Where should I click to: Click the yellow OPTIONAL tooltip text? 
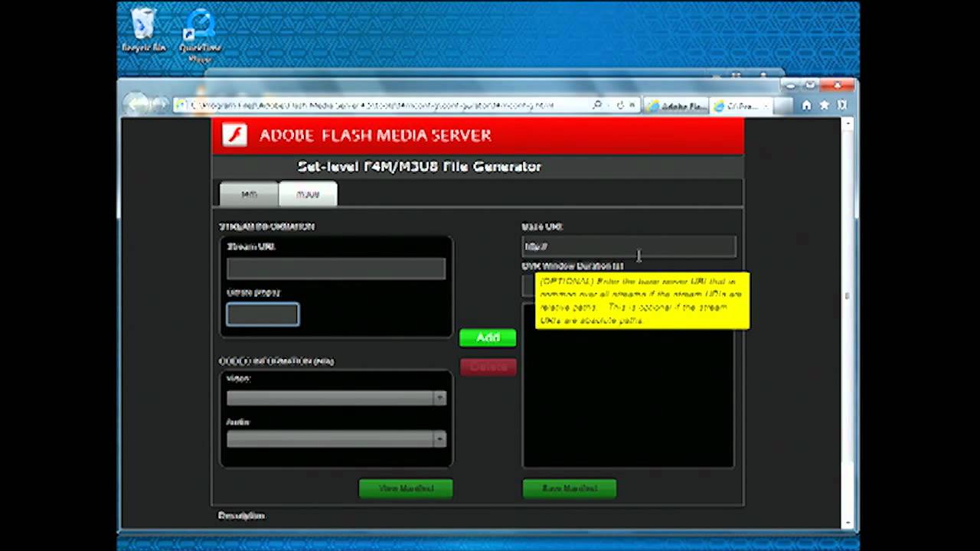click(x=642, y=301)
